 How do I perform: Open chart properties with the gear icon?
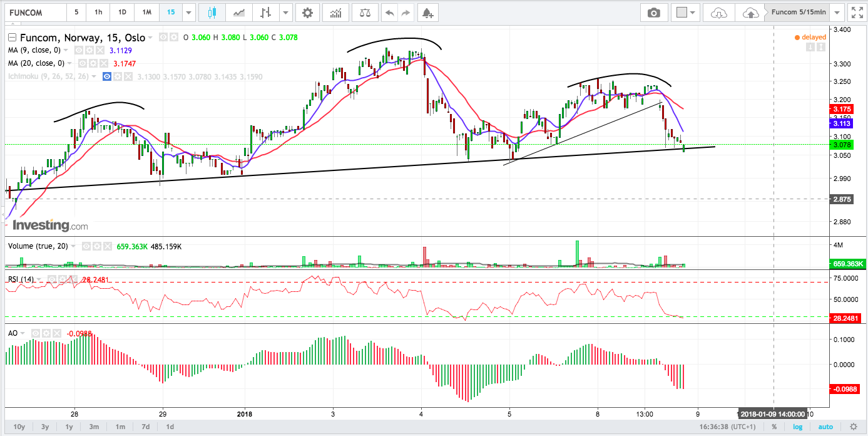tap(307, 13)
